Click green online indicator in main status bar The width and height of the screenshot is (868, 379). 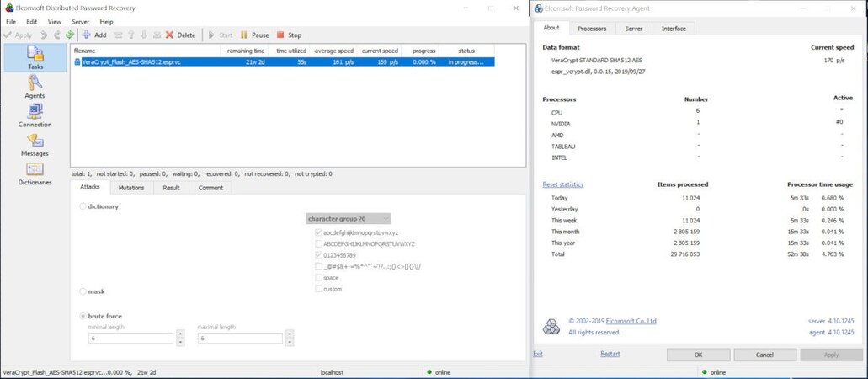click(429, 373)
